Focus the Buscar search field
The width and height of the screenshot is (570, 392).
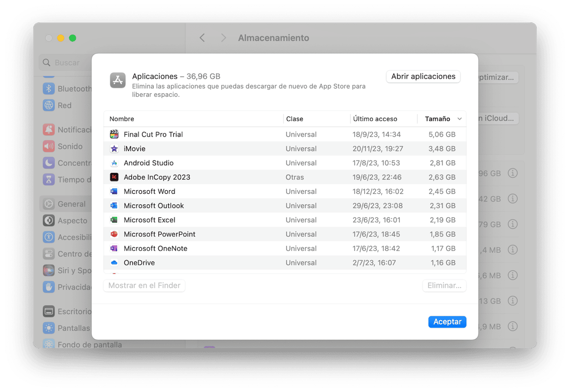point(65,62)
